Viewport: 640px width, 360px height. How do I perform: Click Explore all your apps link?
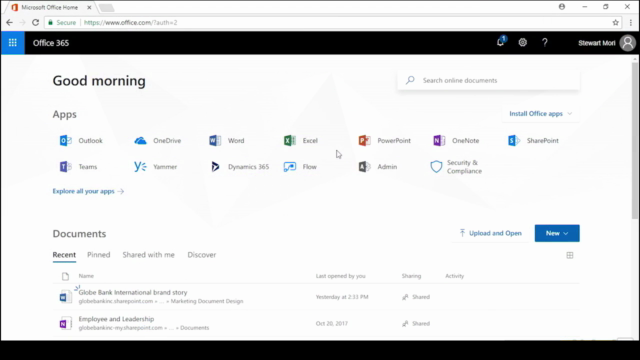point(88,191)
